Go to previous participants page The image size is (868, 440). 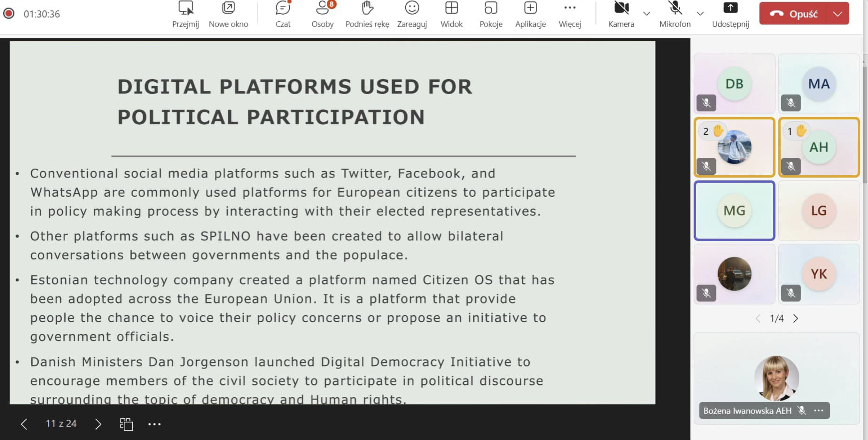(x=758, y=318)
